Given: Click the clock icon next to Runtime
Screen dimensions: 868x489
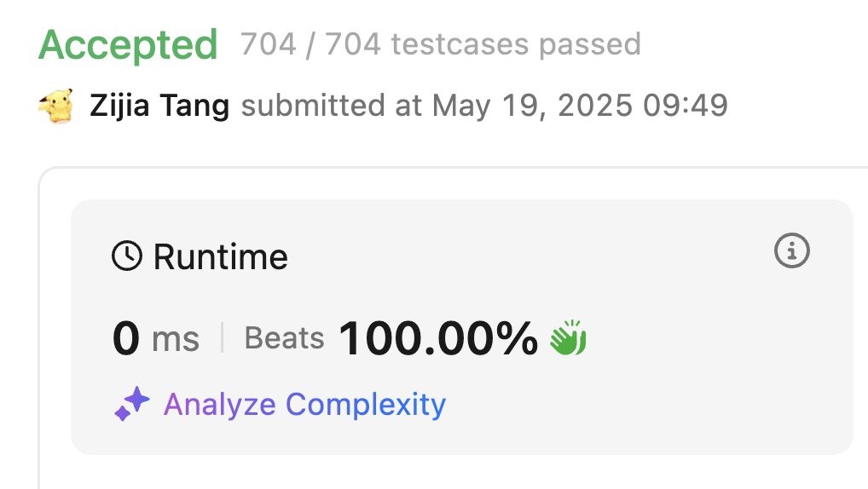Looking at the screenshot, I should (127, 256).
